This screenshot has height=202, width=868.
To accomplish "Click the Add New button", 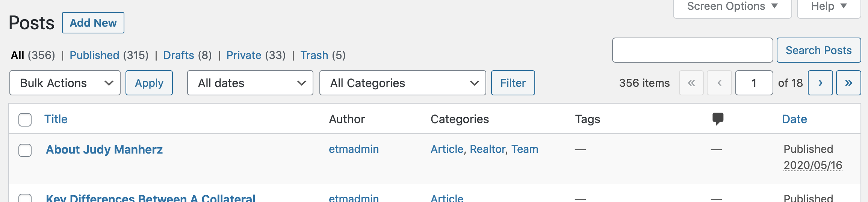I will 93,23.
